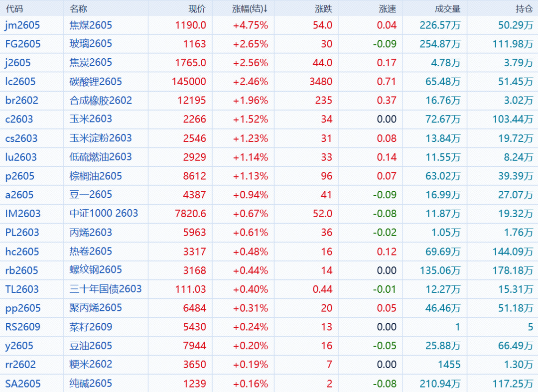Click the 涨速 column header
The width and height of the screenshot is (538, 392).
388,9
